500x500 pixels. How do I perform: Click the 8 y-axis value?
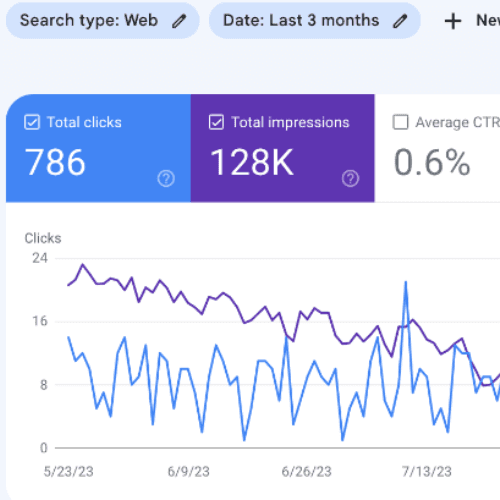click(44, 385)
